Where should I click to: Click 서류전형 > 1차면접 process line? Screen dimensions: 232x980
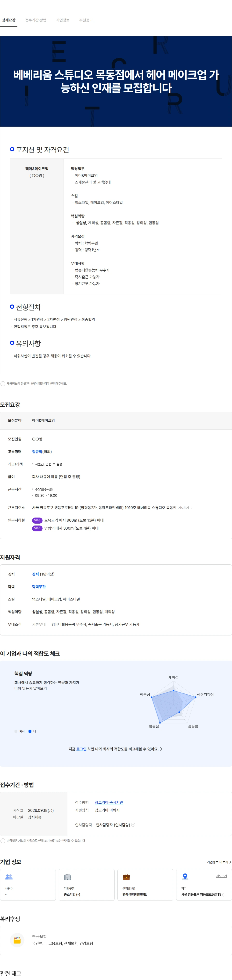[x=54, y=319]
